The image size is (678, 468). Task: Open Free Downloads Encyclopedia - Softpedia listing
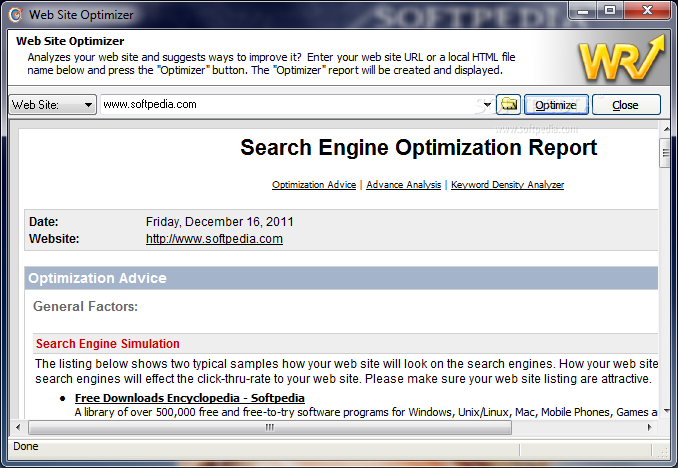189,398
